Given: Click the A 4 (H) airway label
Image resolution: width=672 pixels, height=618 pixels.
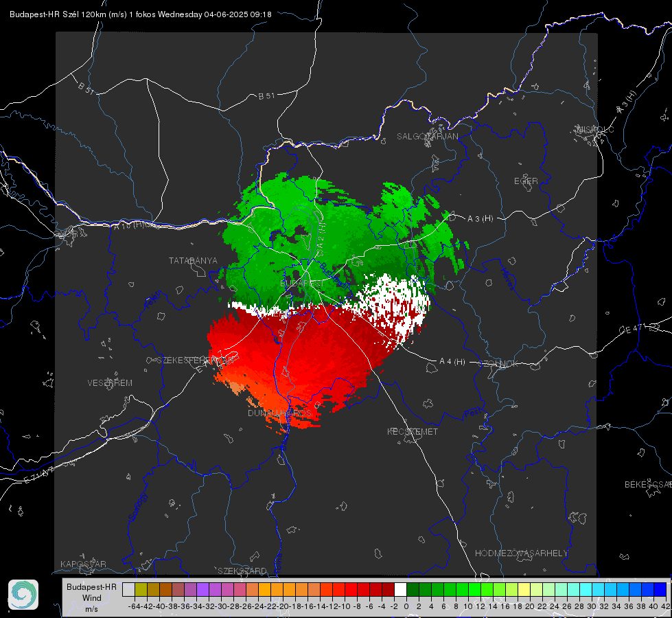Looking at the screenshot, I should tap(452, 362).
